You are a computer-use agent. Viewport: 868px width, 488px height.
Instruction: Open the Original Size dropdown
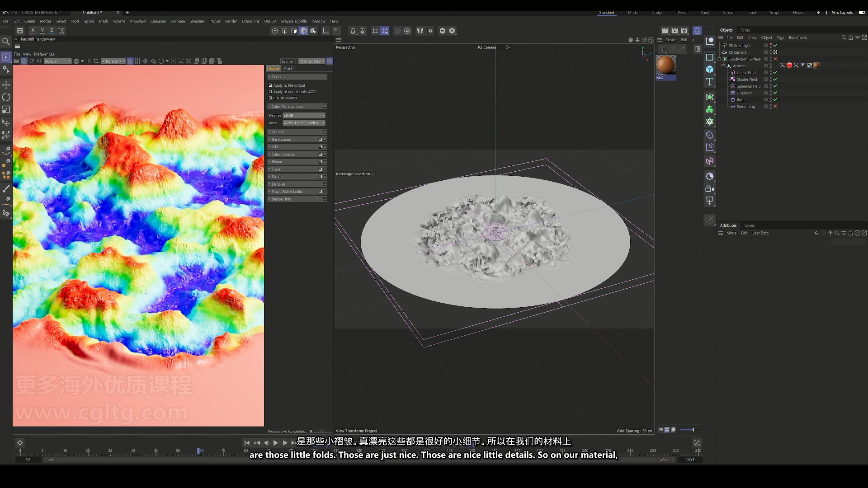(312, 61)
